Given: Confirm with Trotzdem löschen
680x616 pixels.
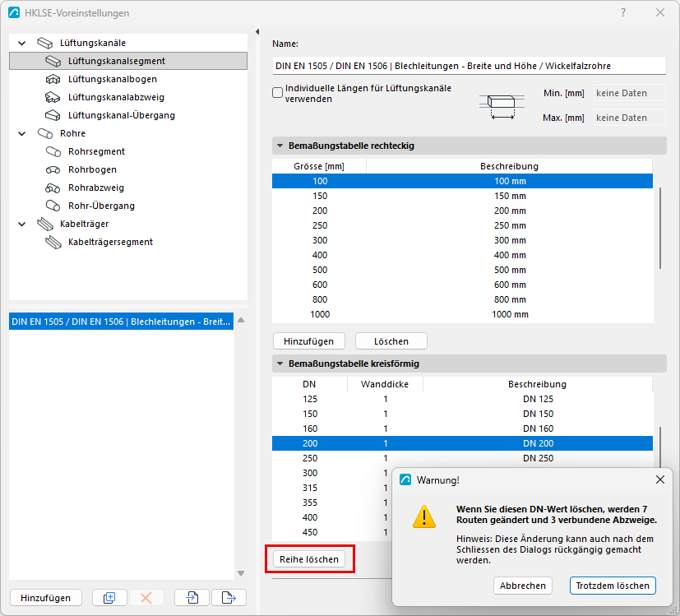Looking at the screenshot, I should (613, 586).
